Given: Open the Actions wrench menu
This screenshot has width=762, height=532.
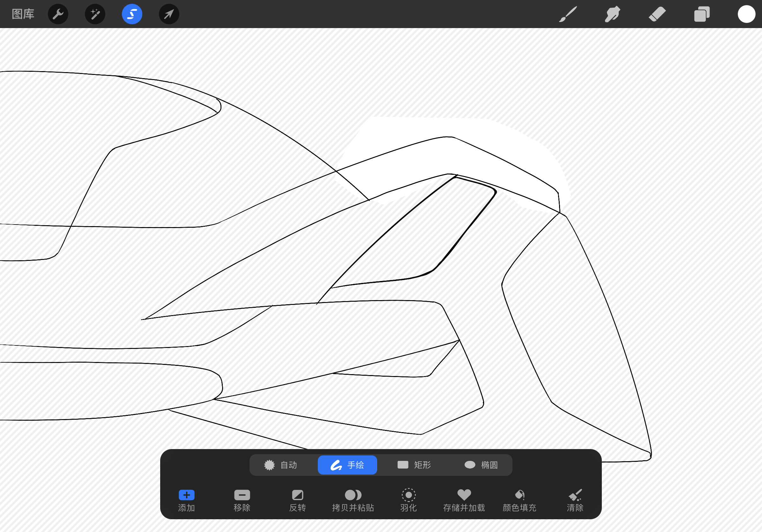Looking at the screenshot, I should [58, 14].
